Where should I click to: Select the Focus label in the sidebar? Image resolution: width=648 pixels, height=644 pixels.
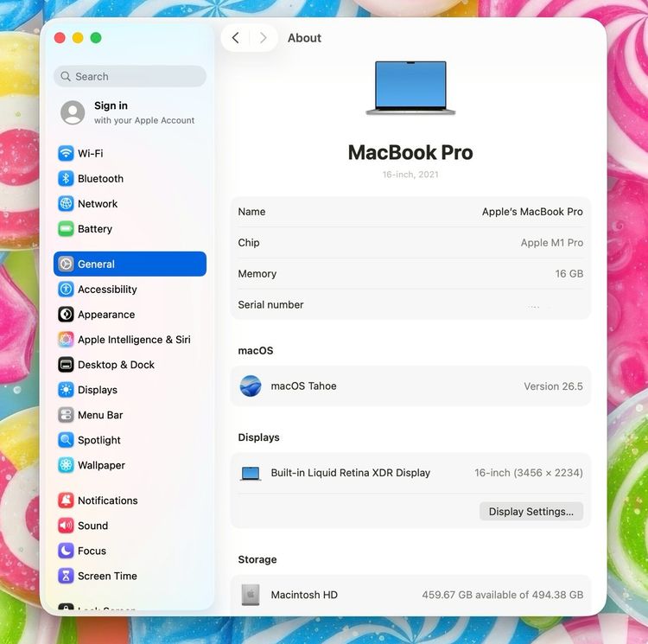pyautogui.click(x=92, y=551)
